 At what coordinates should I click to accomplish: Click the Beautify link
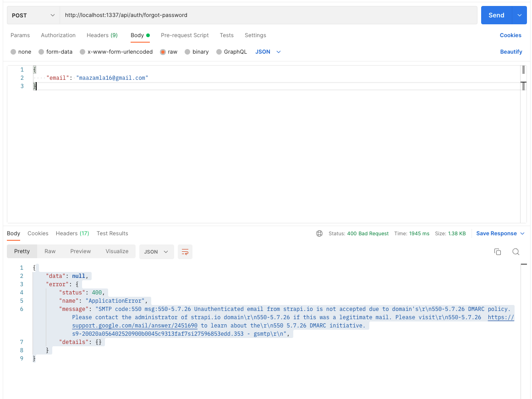(511, 52)
